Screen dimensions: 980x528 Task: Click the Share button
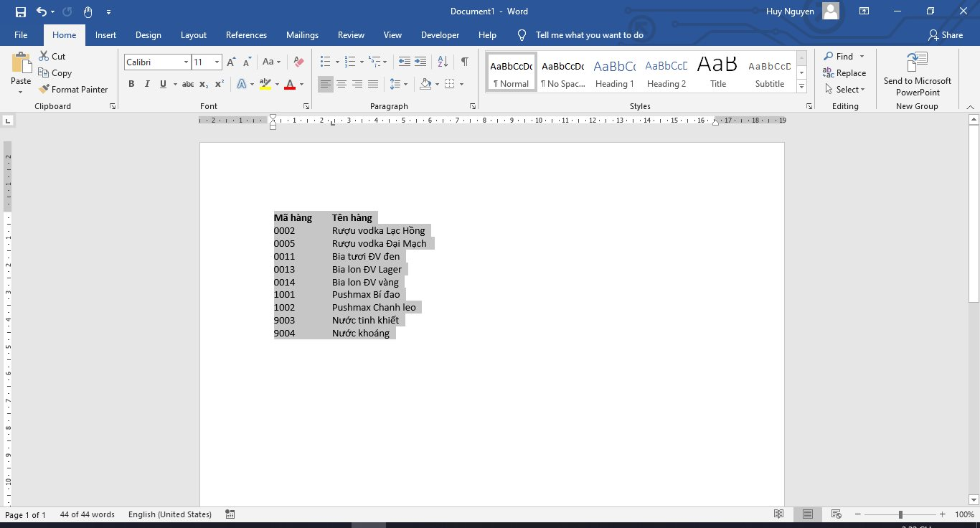946,34
